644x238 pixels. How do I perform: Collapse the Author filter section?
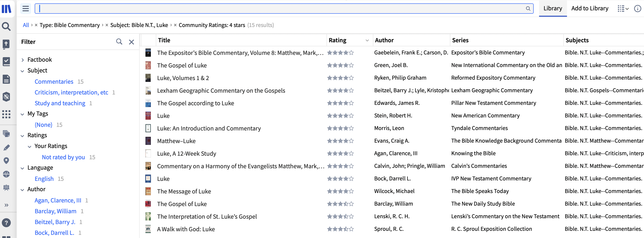pos(23,190)
